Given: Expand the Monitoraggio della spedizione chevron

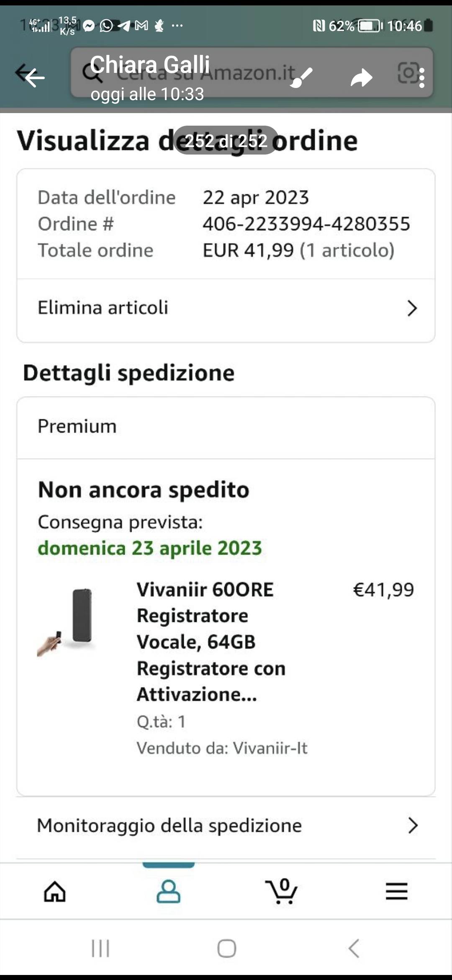Looking at the screenshot, I should 413,825.
